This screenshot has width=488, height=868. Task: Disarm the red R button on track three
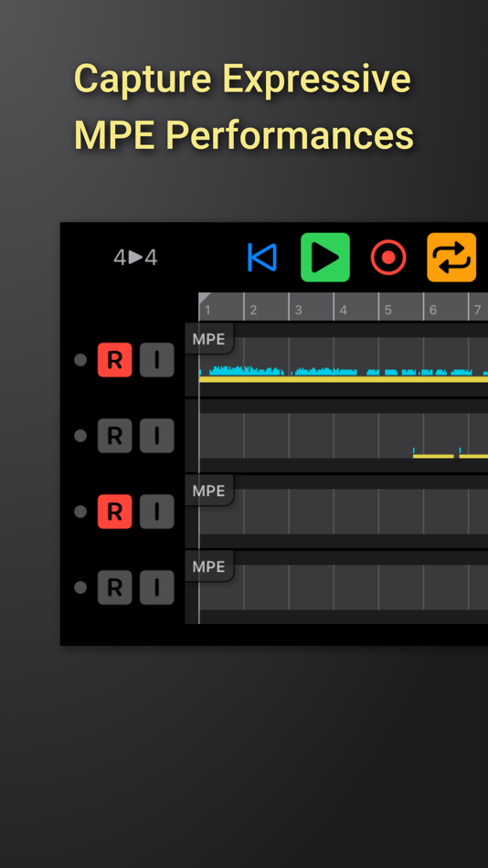click(114, 512)
